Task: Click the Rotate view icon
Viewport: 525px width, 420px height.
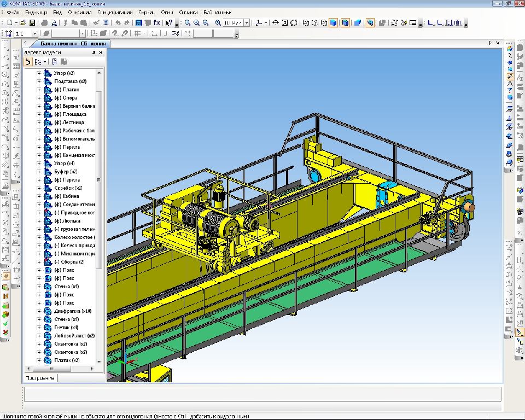Action: (x=294, y=23)
